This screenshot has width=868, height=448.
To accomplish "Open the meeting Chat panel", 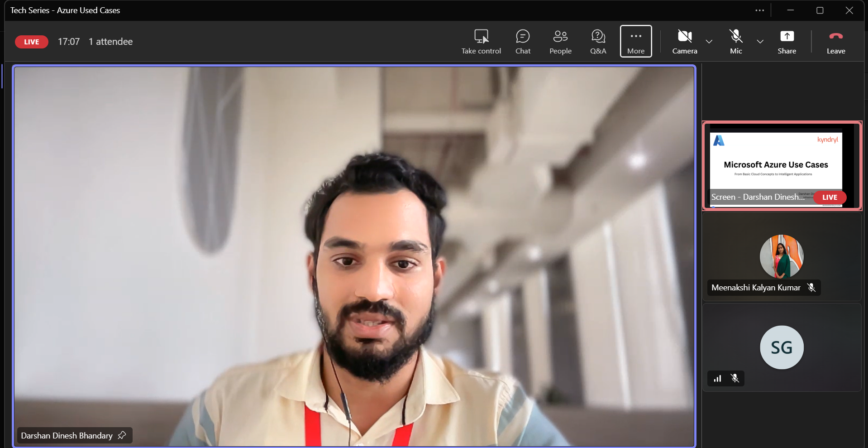I will click(x=523, y=42).
